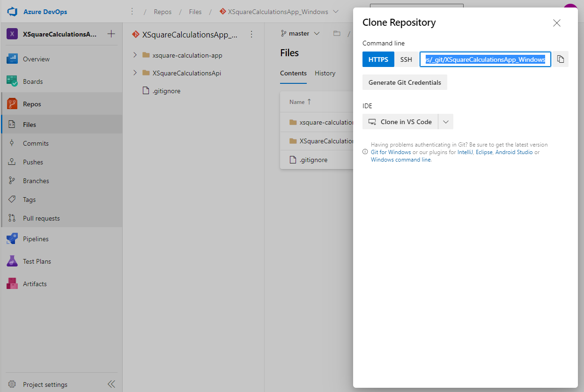Open the IntelliJ plugin link
Viewport: 584px width, 392px height.
tap(465, 152)
